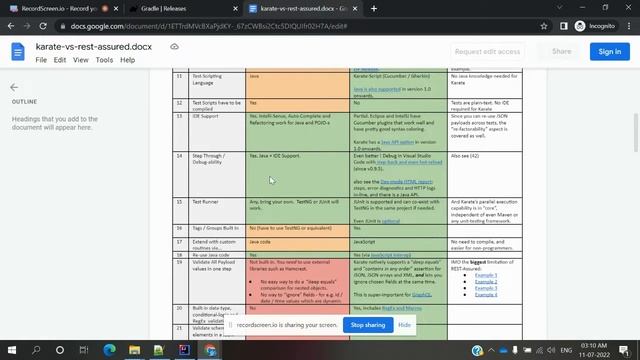Open the Google Docs home icon
The image size is (640, 360).
click(x=18, y=52)
